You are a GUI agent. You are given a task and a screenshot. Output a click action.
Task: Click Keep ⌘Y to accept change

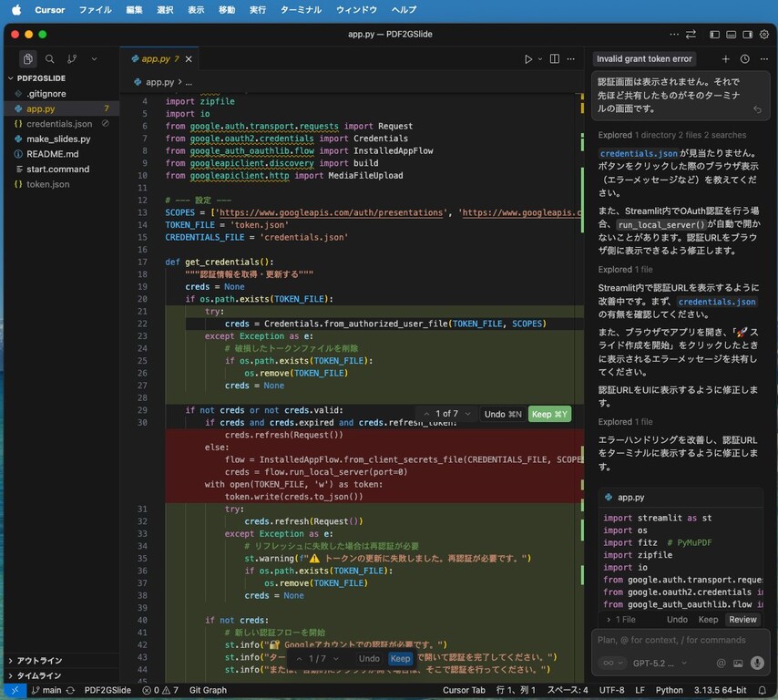pyautogui.click(x=548, y=414)
